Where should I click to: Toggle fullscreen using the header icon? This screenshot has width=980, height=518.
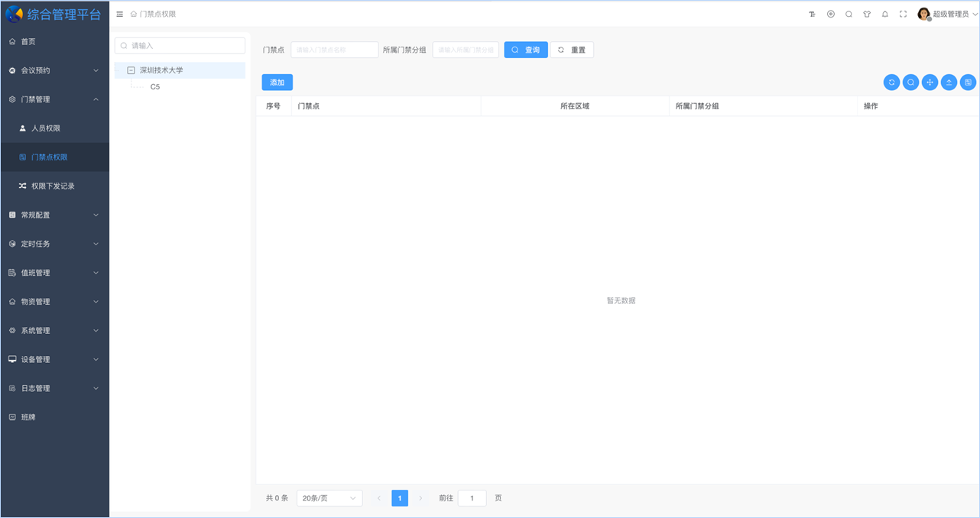pos(903,14)
